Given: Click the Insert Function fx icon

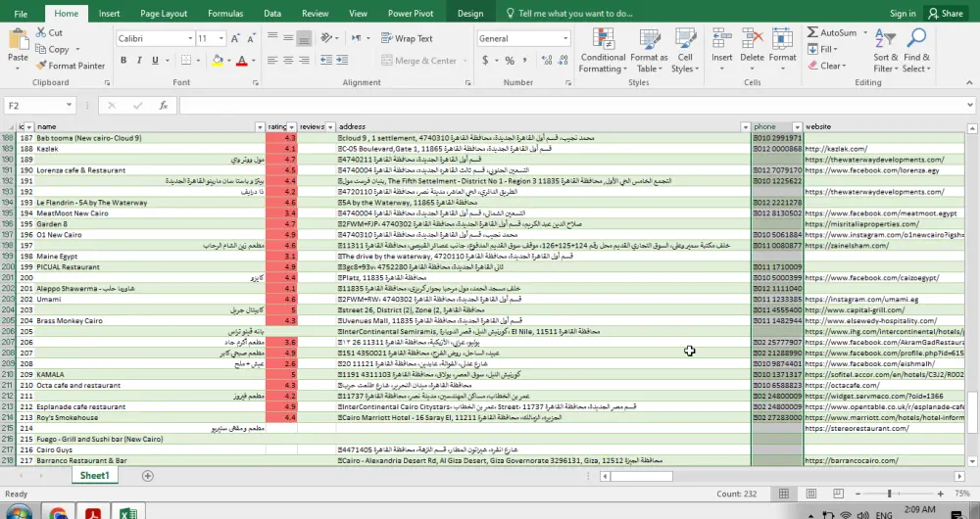Looking at the screenshot, I should tap(163, 106).
